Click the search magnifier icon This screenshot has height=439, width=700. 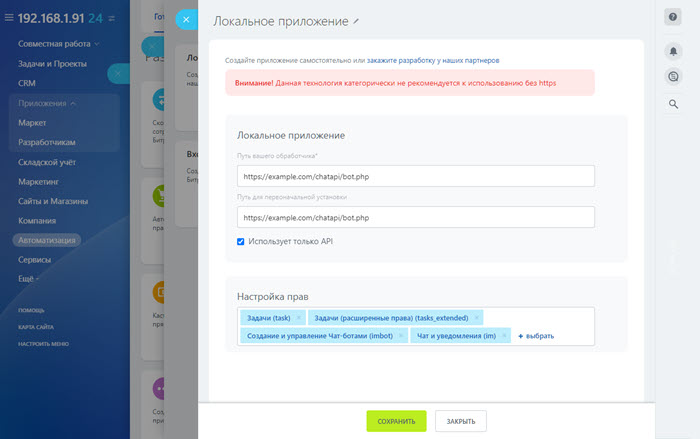[x=673, y=104]
